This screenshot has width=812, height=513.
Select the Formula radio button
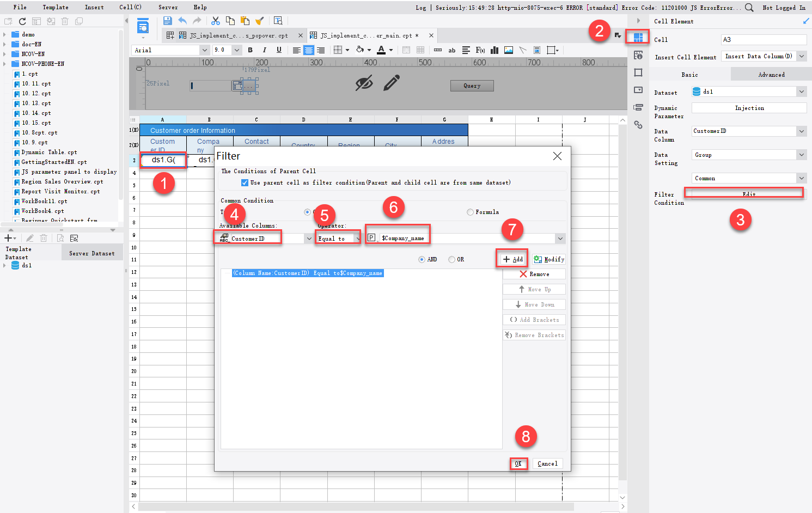(x=470, y=212)
